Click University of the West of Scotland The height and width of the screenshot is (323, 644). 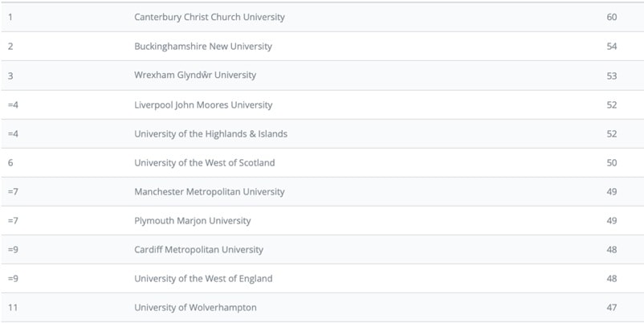pos(204,162)
